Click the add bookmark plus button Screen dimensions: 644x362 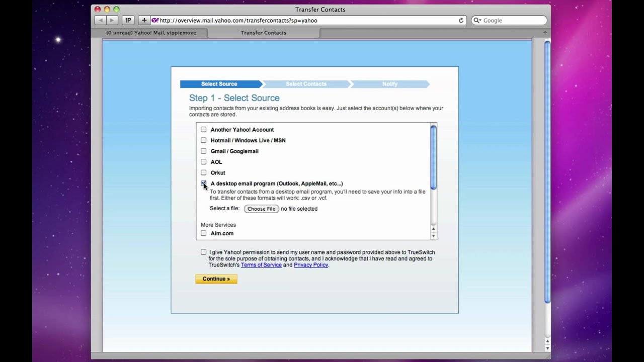point(144,20)
